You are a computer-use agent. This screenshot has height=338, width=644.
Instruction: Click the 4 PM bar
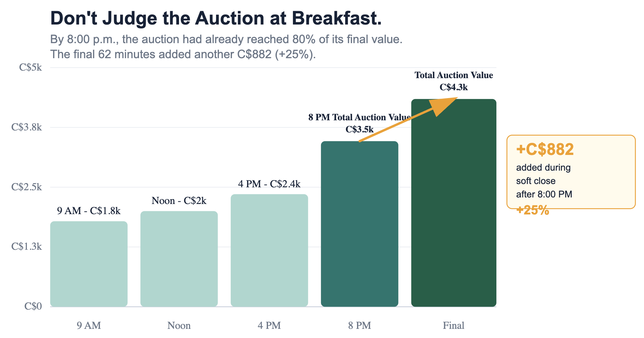(269, 250)
